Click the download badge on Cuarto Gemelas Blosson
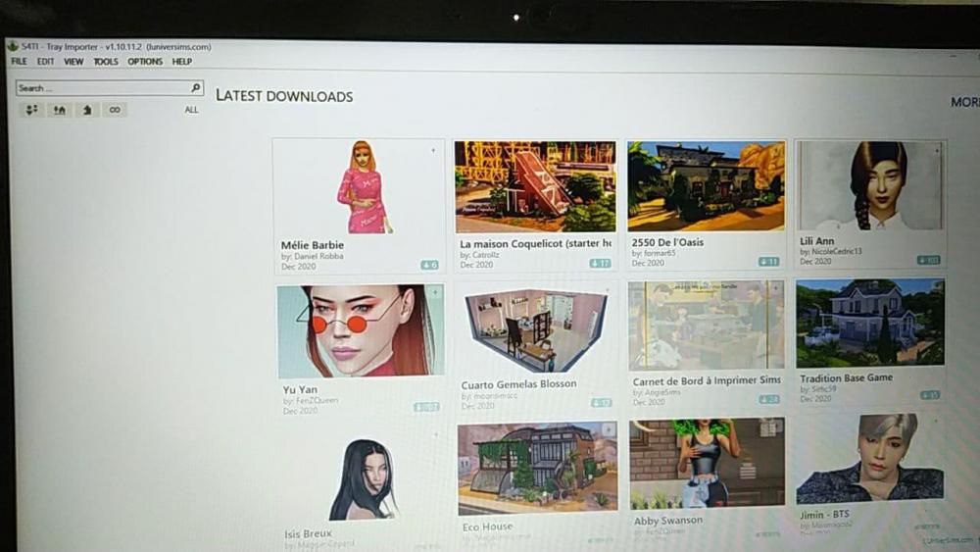 602,403
